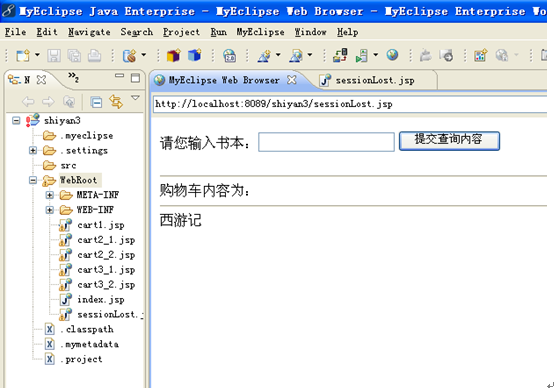This screenshot has height=388, width=557.
Task: Click the Collapse All icon in Navigator
Action: [x=96, y=102]
